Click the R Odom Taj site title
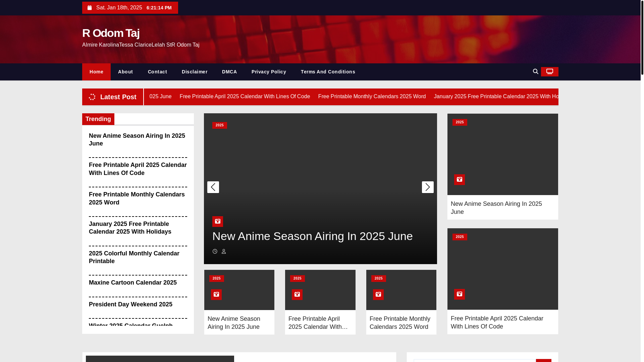The width and height of the screenshot is (644, 362). pos(111,33)
